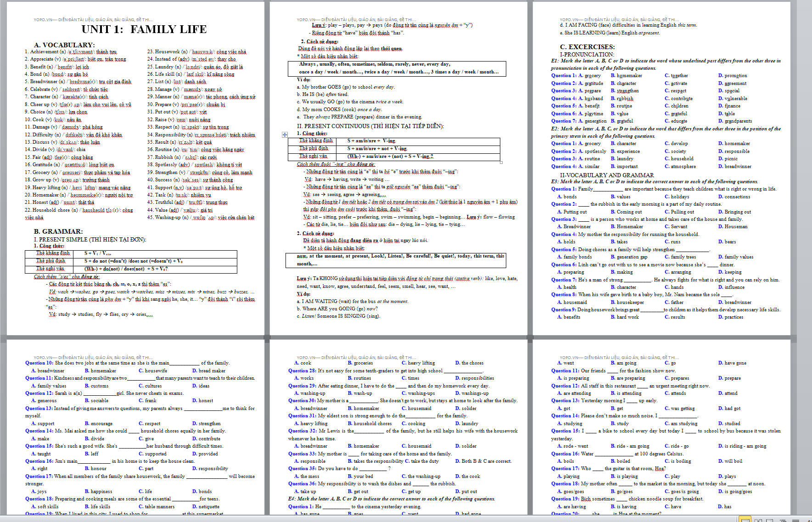This screenshot has width=812, height=522.
Task: Click vocabulary entry "16. Gratitude (n)"
Action: click(x=42, y=164)
